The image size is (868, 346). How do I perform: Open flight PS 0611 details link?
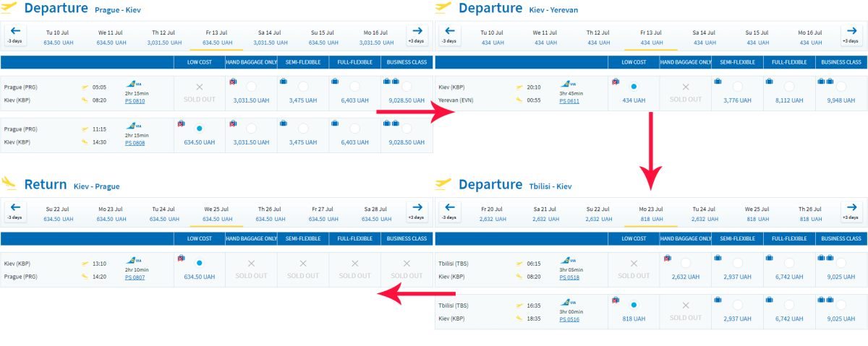(569, 101)
